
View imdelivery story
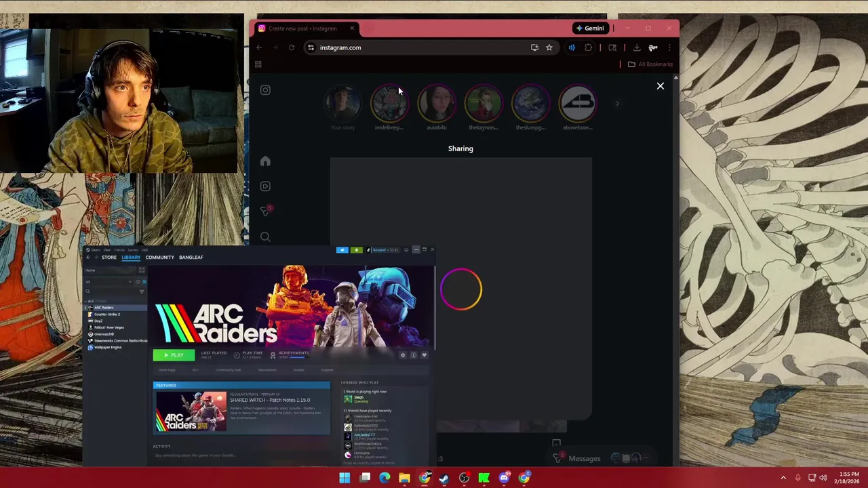click(389, 104)
